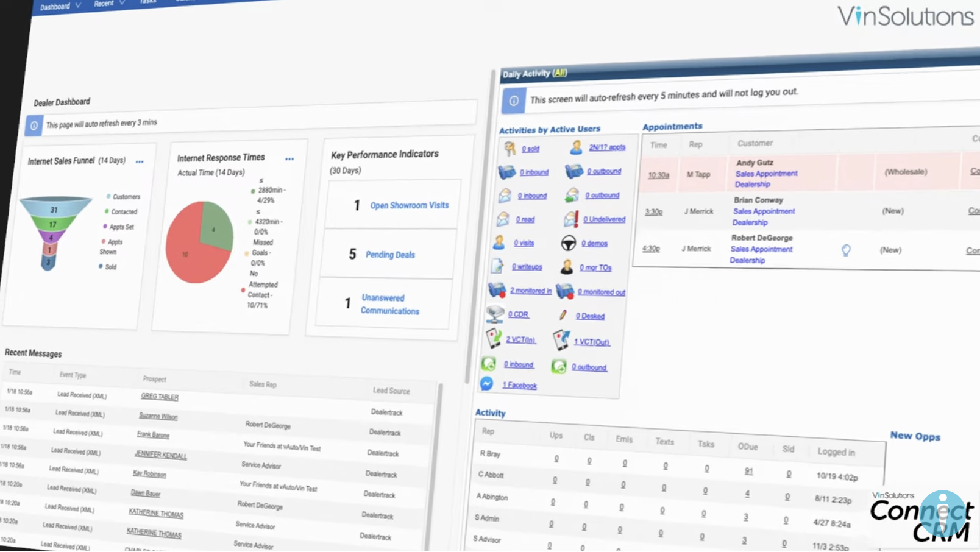Open the Unanswered Communications KPI link
Image resolution: width=980 pixels, height=552 pixels.
click(x=390, y=304)
